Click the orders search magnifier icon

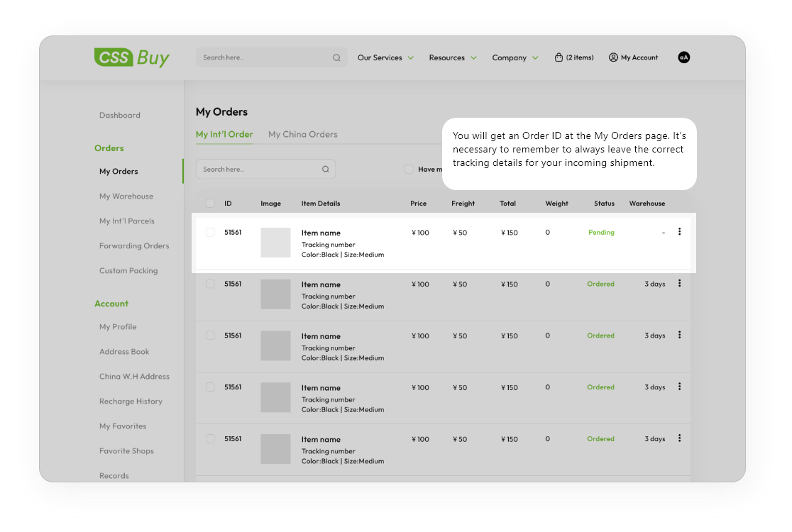pos(325,170)
